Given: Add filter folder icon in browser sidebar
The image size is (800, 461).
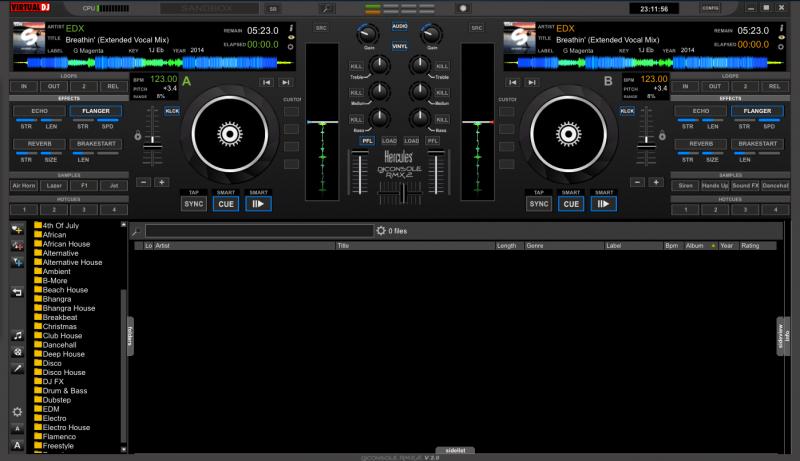Looking at the screenshot, I should click(17, 262).
